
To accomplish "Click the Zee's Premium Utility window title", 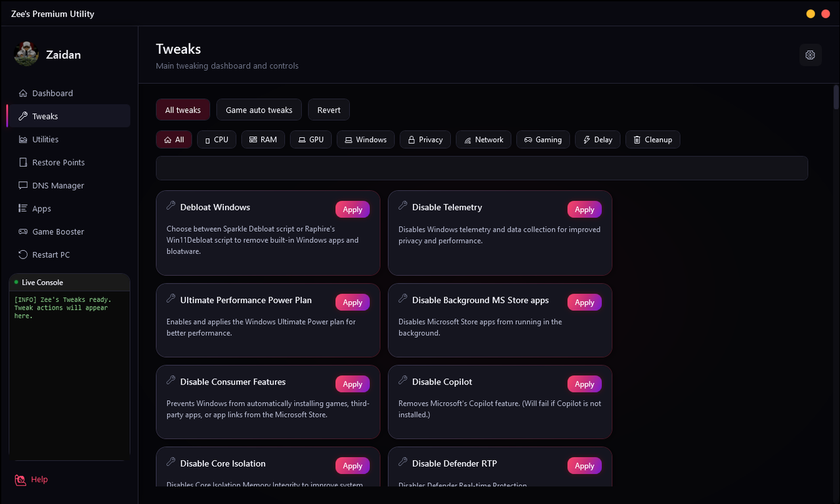I will [x=52, y=14].
